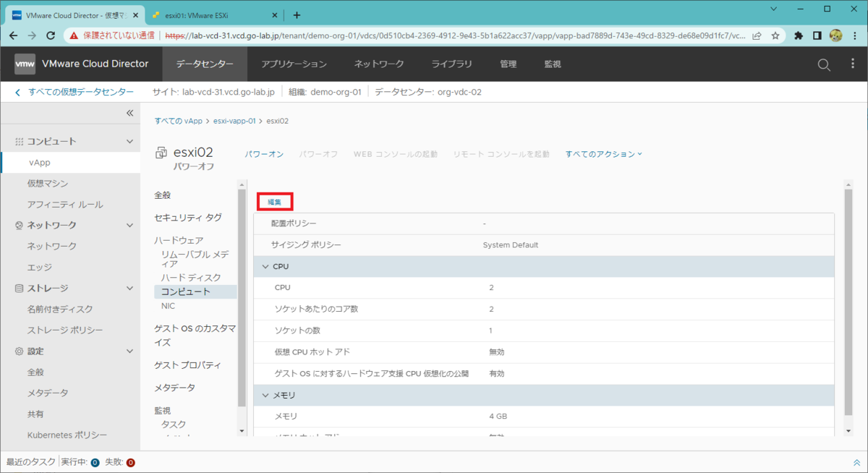868x473 pixels.
Task: Open the 監視 top tab
Action: (x=553, y=64)
